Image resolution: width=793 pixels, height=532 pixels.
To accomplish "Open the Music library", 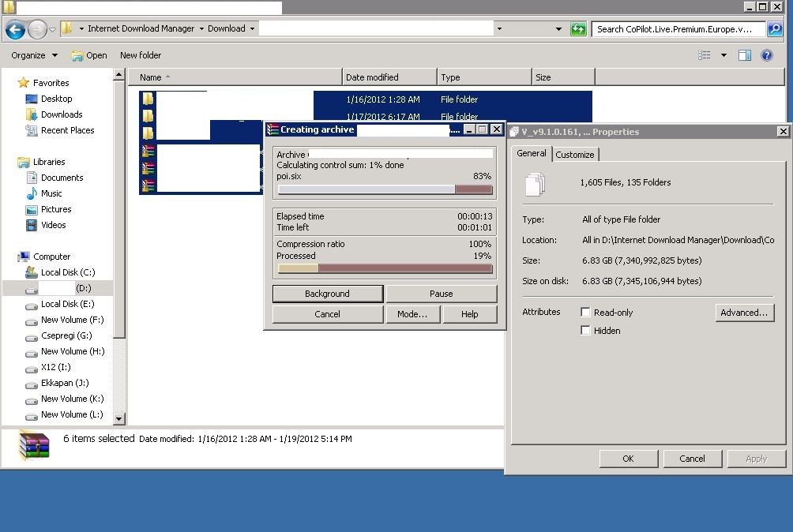I will (x=51, y=193).
